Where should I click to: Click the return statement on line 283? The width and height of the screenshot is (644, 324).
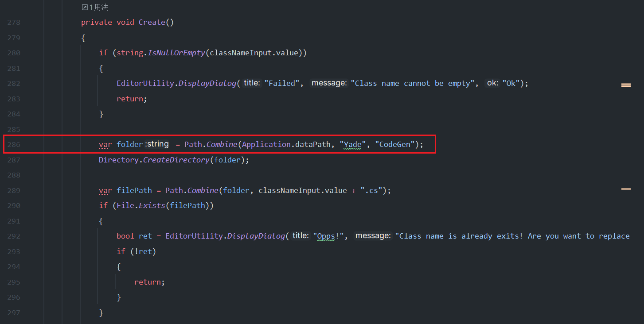(x=129, y=99)
